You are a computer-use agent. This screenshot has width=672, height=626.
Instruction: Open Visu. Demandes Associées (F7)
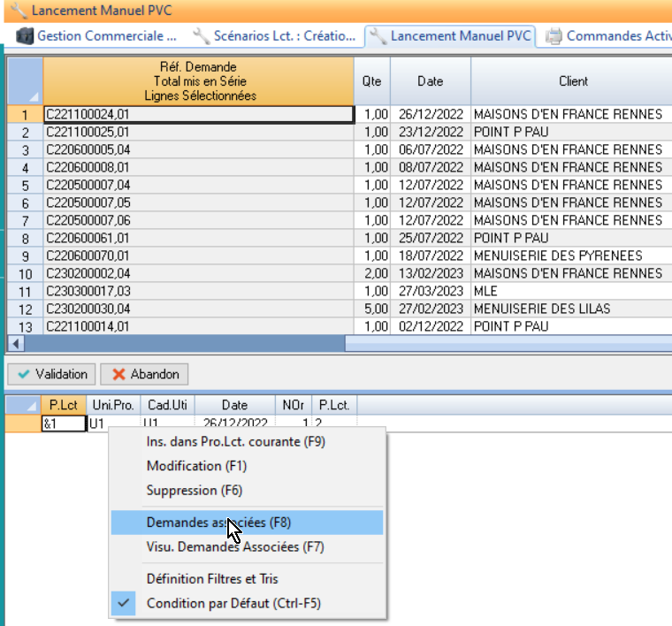pos(234,547)
